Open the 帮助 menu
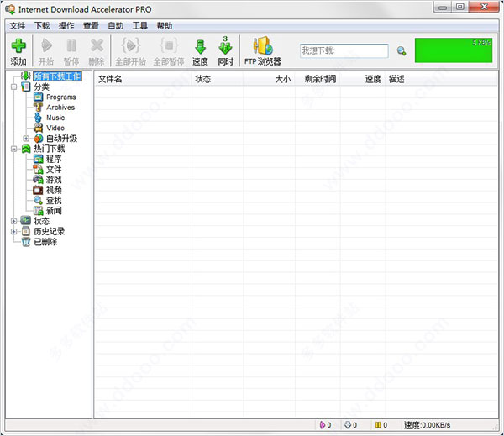The image size is (504, 436). pyautogui.click(x=165, y=26)
